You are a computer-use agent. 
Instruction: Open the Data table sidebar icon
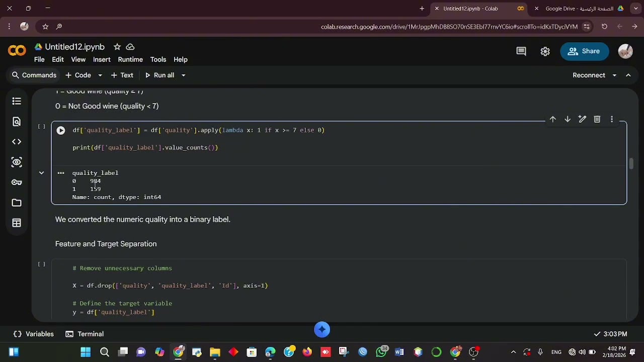click(x=17, y=223)
